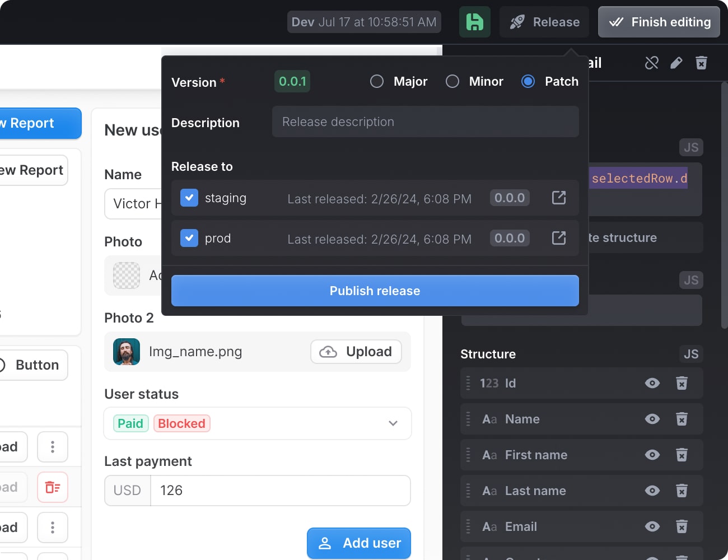This screenshot has height=560, width=728.
Task: Click the pencil edit icon in the Detail panel
Action: (x=676, y=63)
